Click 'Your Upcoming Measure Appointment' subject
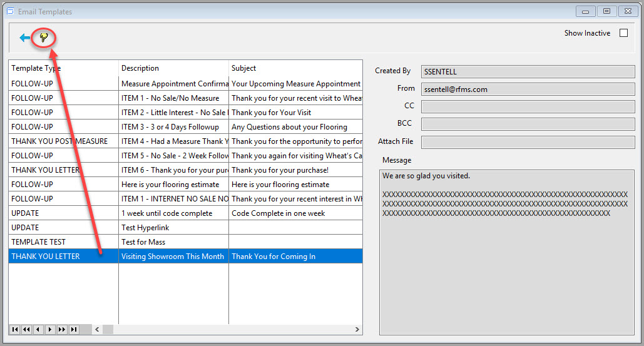 coord(295,84)
